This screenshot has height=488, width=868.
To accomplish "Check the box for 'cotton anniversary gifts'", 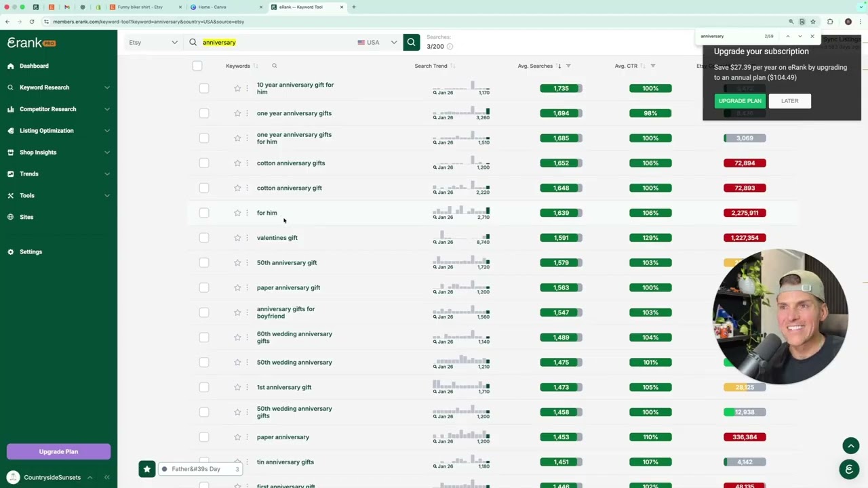I will pos(204,163).
